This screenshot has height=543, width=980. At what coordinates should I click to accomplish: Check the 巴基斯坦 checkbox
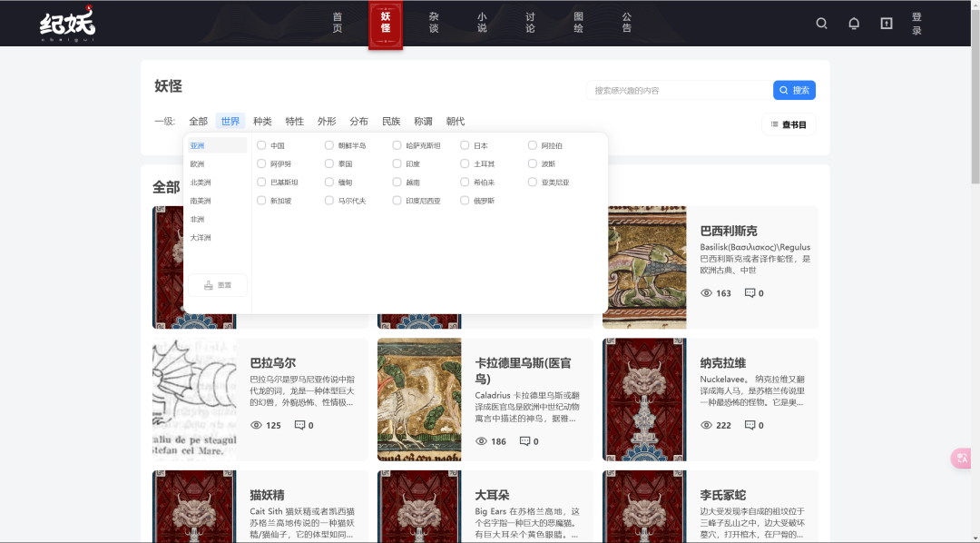click(261, 182)
